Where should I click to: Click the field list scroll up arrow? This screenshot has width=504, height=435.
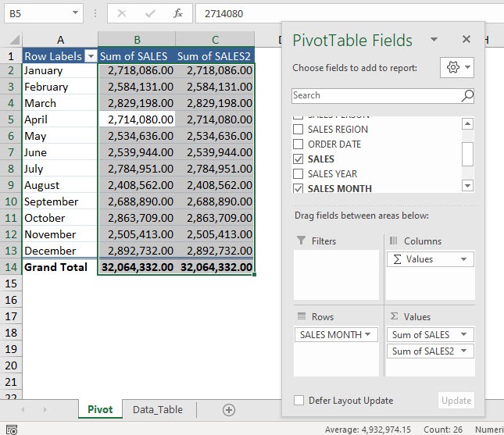coord(467,123)
